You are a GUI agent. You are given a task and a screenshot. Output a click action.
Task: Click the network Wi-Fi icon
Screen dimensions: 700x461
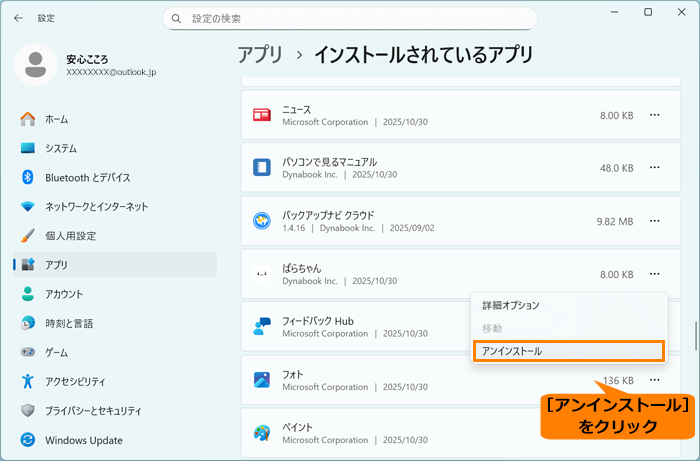(x=28, y=207)
